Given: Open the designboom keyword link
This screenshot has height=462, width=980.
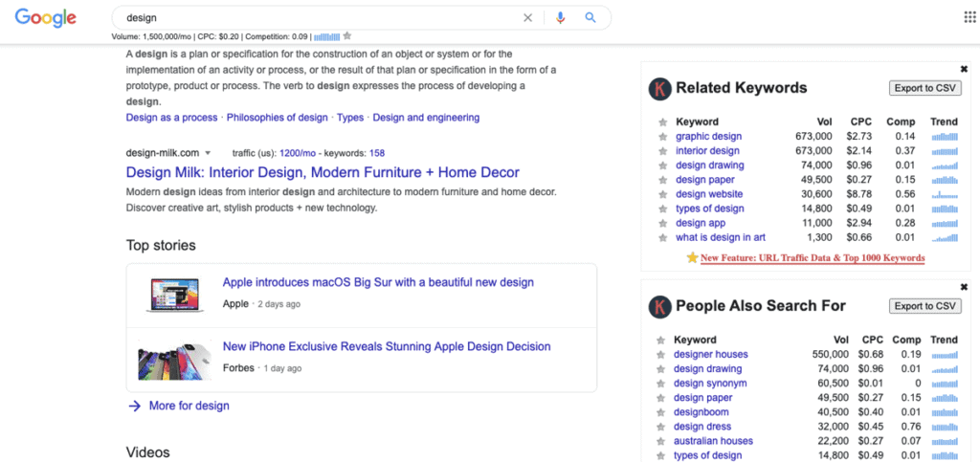Looking at the screenshot, I should (702, 412).
